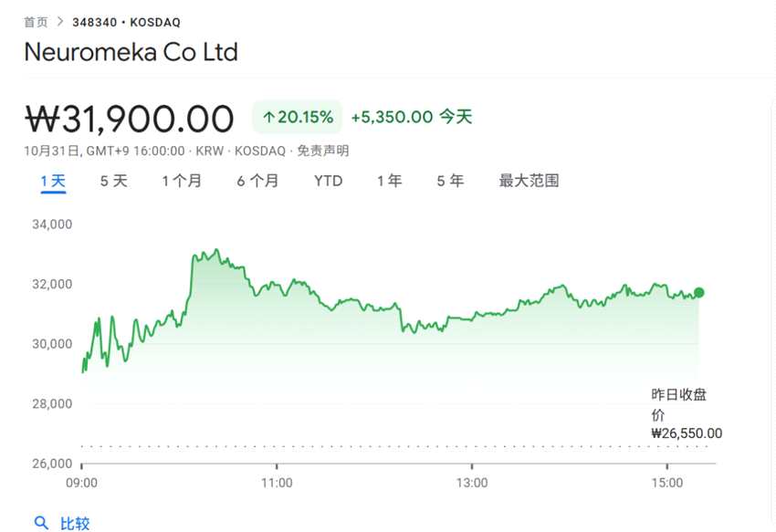Click the green endpoint dot on the chart
Viewport: 776px width, 532px height.
pos(699,292)
